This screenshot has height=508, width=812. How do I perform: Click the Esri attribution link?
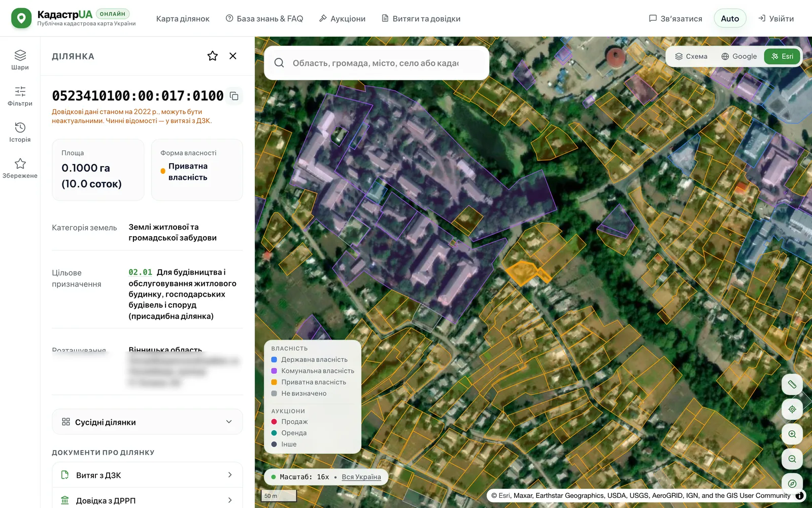pos(504,496)
